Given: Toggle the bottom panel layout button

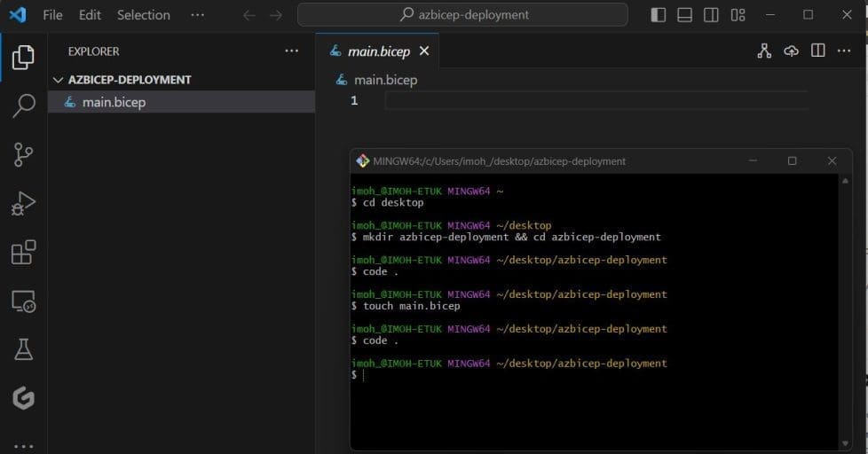Looking at the screenshot, I should [684, 15].
